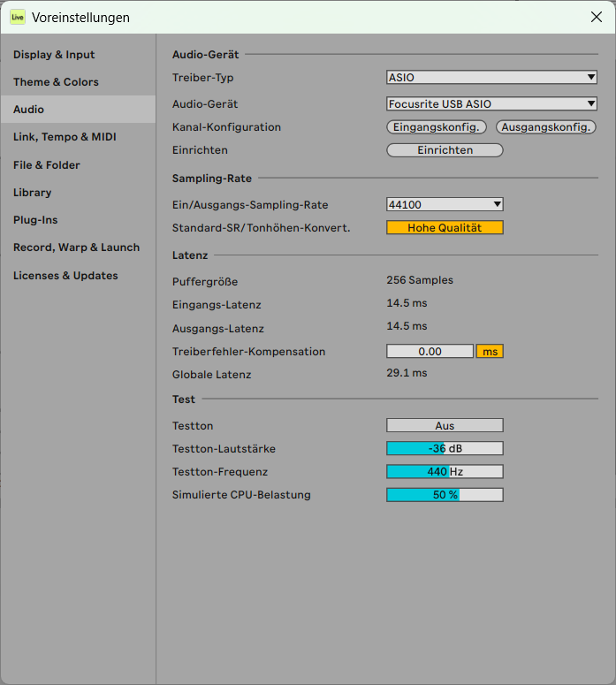616x685 pixels.
Task: Toggle the ms unit button for Treiberfehler-Kompensation
Action: 490,352
